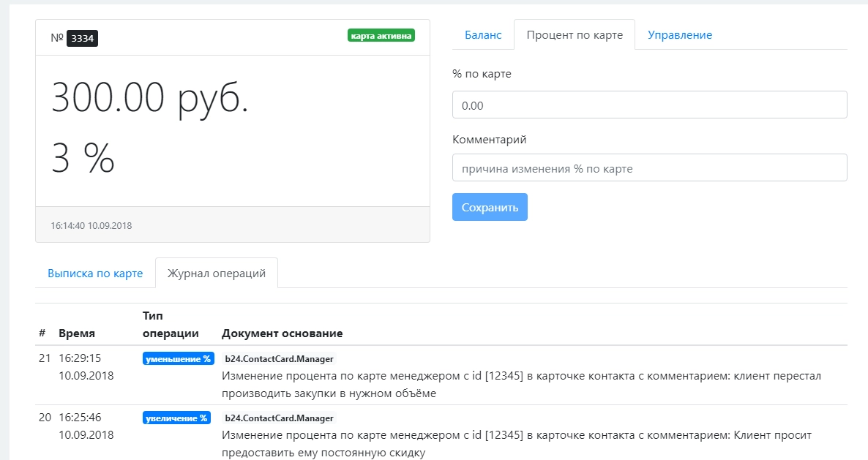The width and height of the screenshot is (868, 460).
Task: Open the 'Управление' tab
Action: point(678,34)
